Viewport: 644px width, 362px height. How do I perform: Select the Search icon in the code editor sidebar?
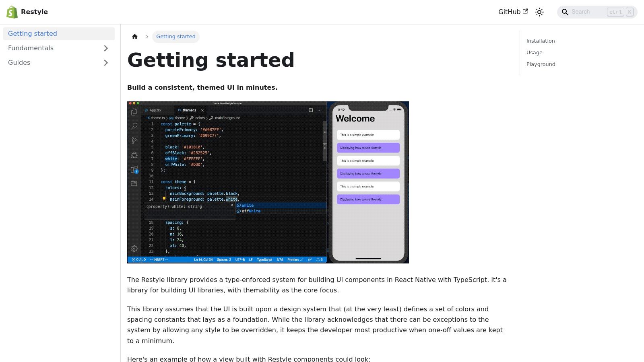(x=134, y=126)
